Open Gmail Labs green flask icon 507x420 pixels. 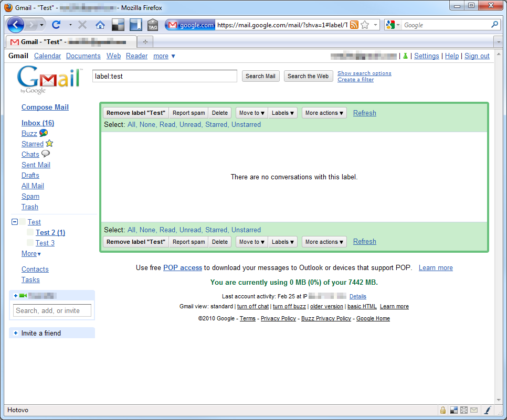pos(405,56)
